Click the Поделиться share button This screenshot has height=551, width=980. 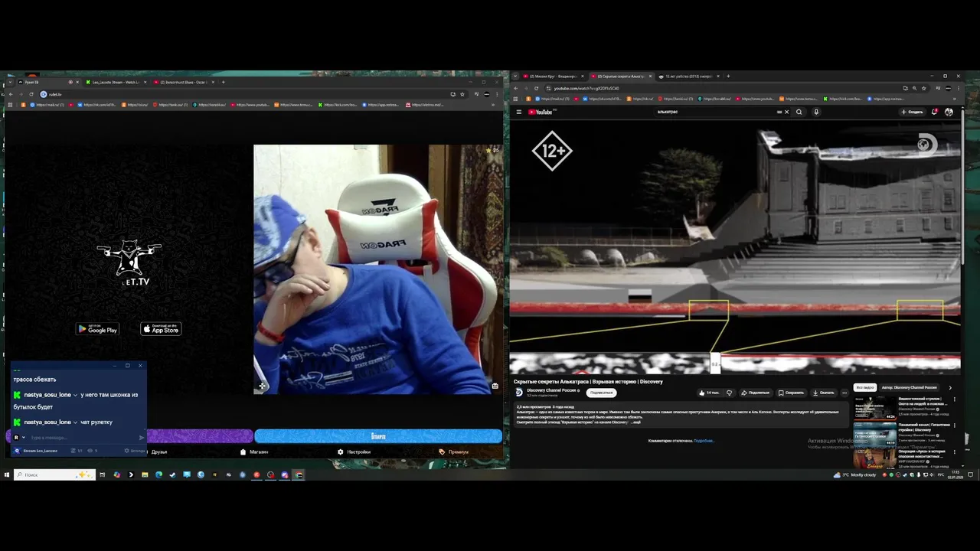tap(755, 393)
